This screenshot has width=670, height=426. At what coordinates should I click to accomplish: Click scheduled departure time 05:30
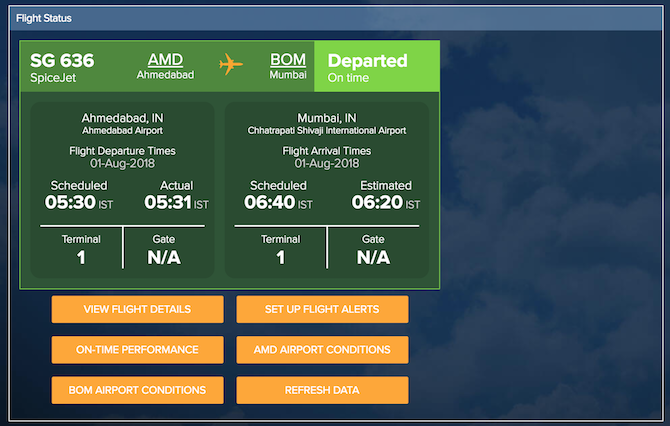tap(71, 202)
